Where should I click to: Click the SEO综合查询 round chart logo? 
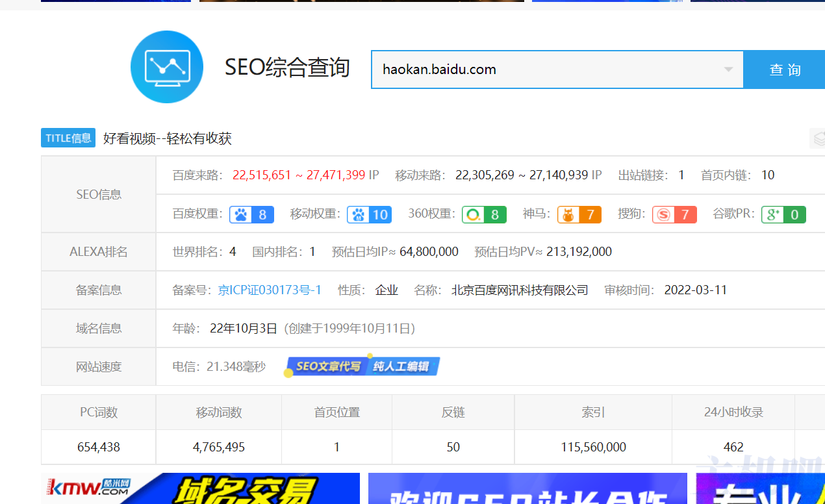[x=167, y=67]
